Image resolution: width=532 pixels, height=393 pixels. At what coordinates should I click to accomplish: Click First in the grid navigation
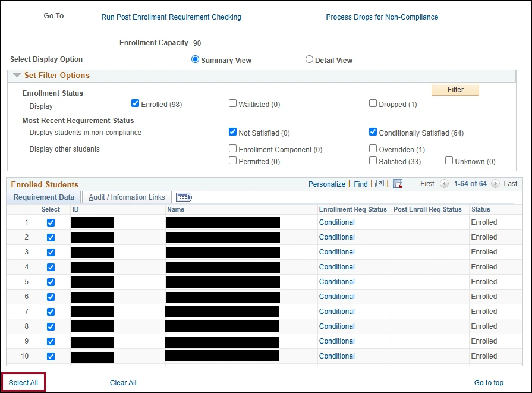click(427, 184)
